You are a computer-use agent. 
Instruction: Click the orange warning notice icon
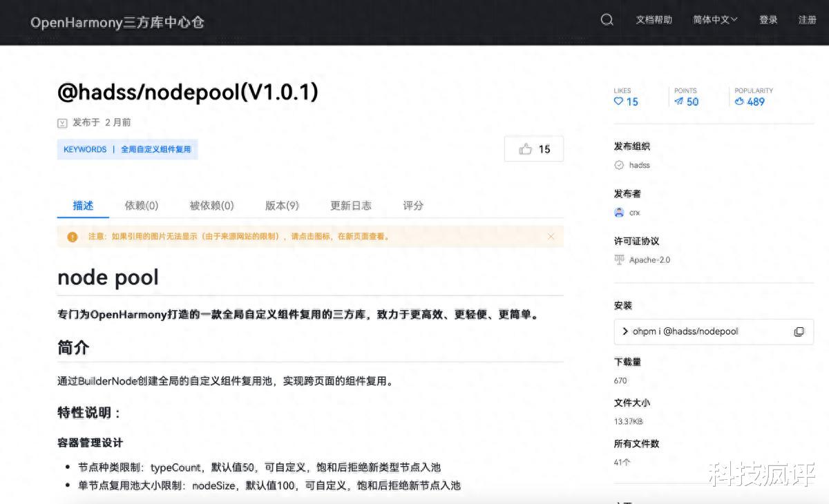73,237
